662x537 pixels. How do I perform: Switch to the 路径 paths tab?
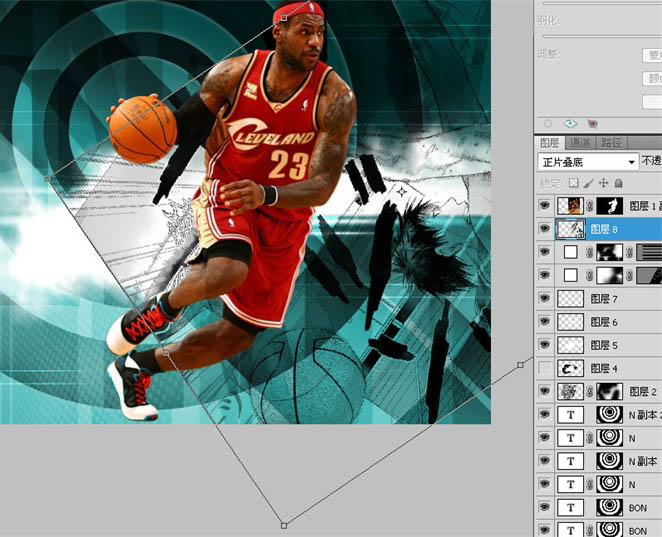611,143
